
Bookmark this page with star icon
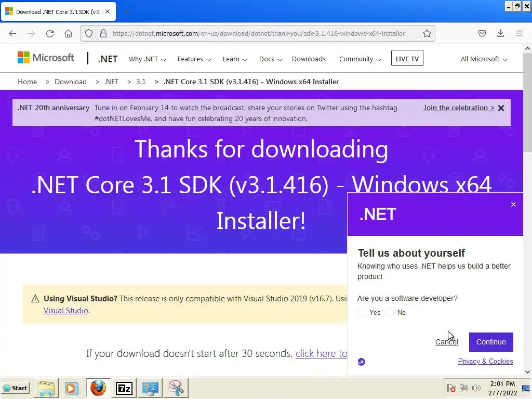click(x=427, y=33)
